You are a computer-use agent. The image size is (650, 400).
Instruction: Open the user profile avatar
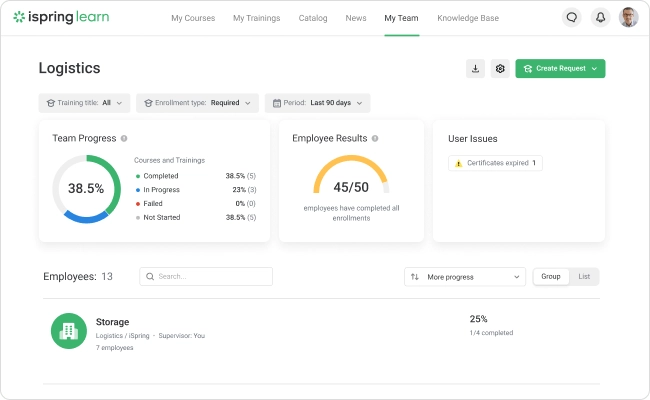628,17
